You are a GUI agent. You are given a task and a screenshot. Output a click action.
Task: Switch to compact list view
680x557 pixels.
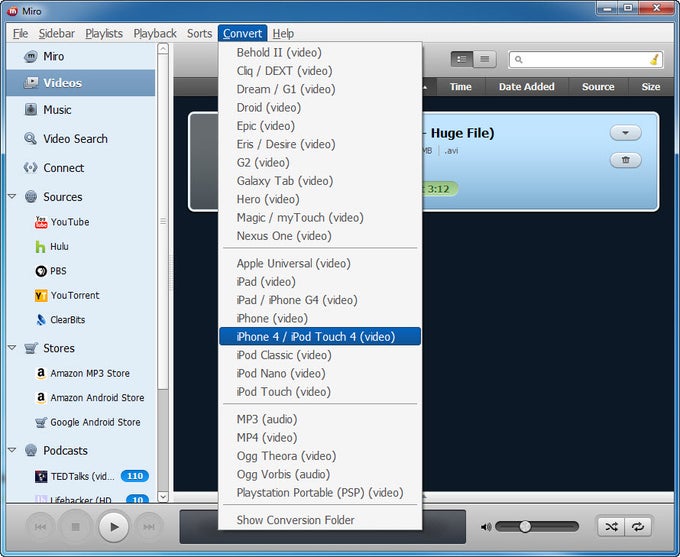click(485, 59)
